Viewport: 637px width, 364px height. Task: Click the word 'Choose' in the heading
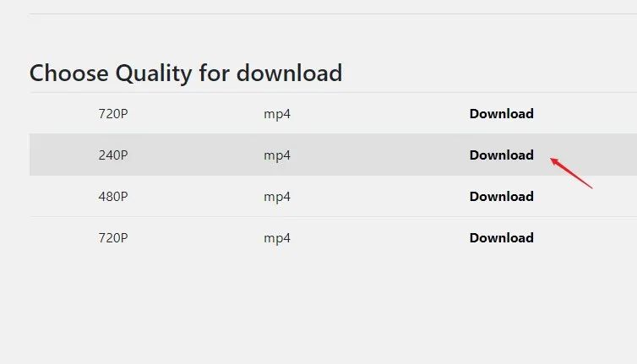69,73
